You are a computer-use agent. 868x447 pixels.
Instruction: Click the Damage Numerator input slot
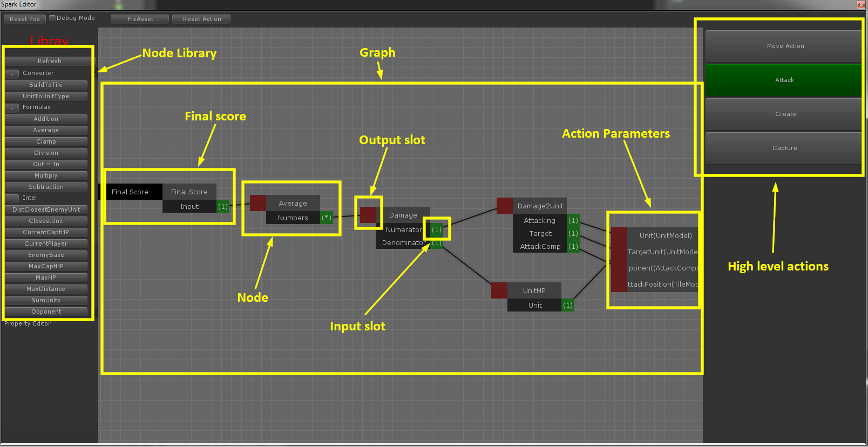(x=437, y=229)
